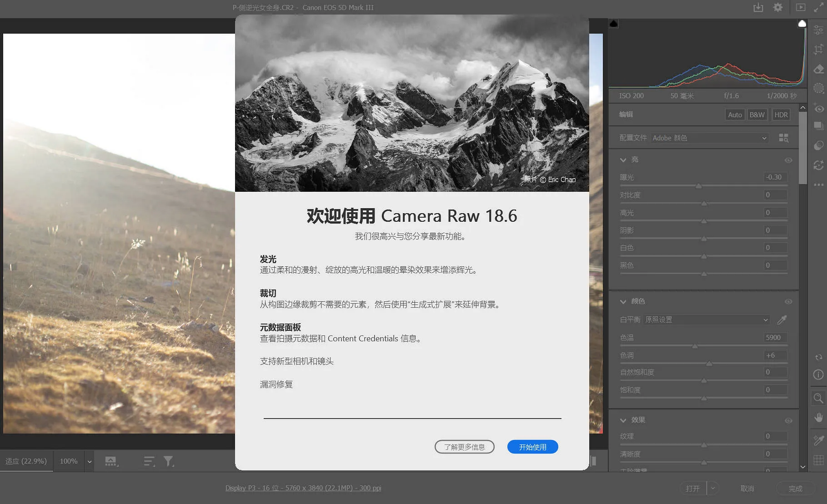Toggle visibility eye for 效果 panel
The height and width of the screenshot is (504, 827).
(788, 420)
